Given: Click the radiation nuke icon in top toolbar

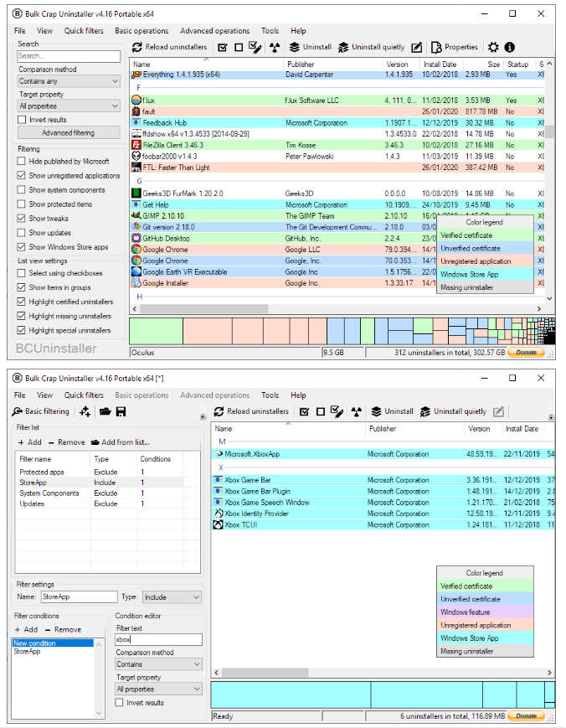Looking at the screenshot, I should point(275,48).
